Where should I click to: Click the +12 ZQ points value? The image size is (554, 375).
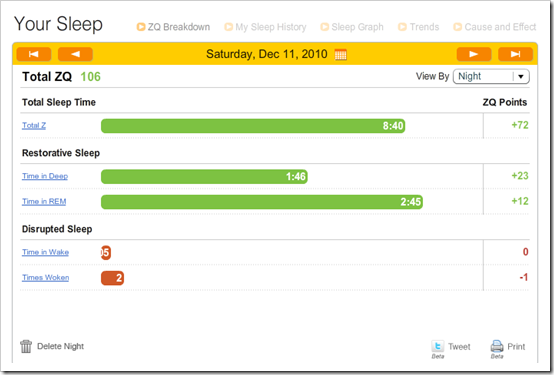coord(520,201)
